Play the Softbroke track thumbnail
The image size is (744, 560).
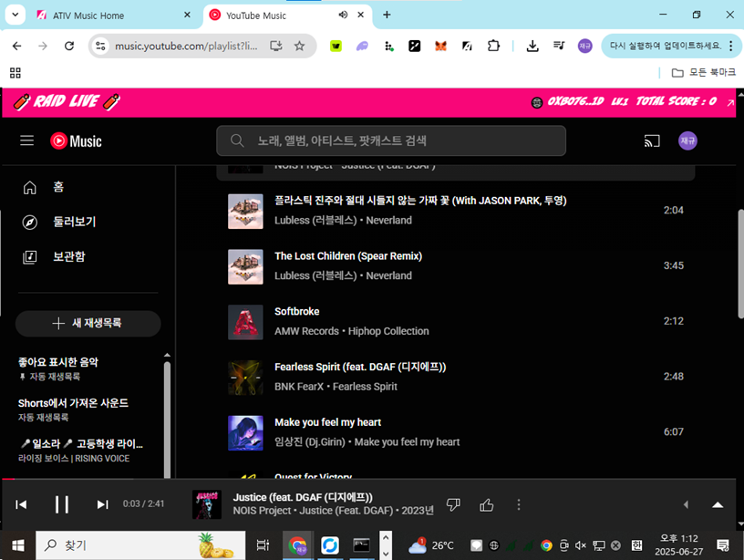[x=245, y=322]
